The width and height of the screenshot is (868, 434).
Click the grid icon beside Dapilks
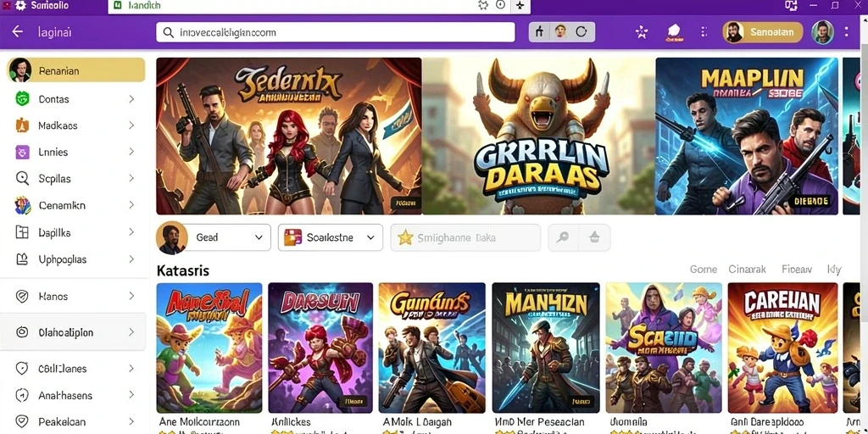(22, 232)
